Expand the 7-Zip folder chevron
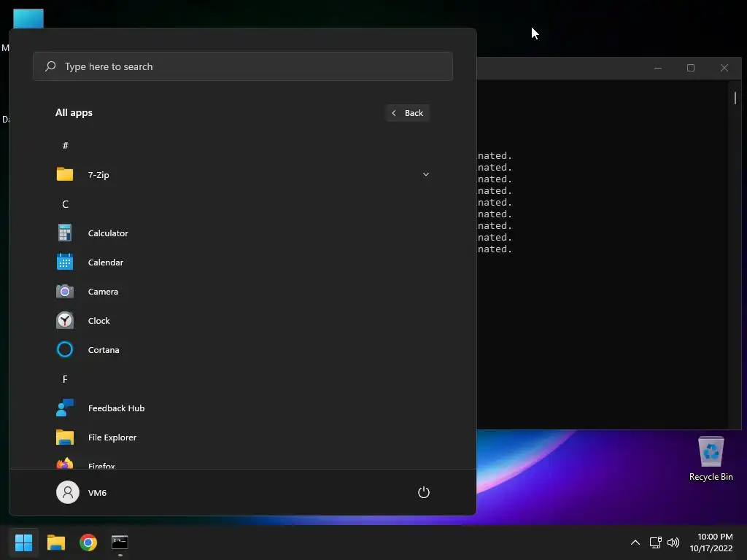The image size is (747, 560). click(x=426, y=174)
